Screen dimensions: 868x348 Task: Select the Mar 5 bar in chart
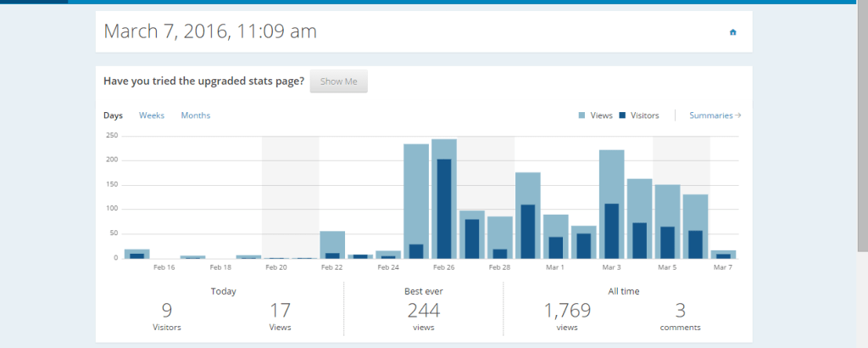(667, 222)
